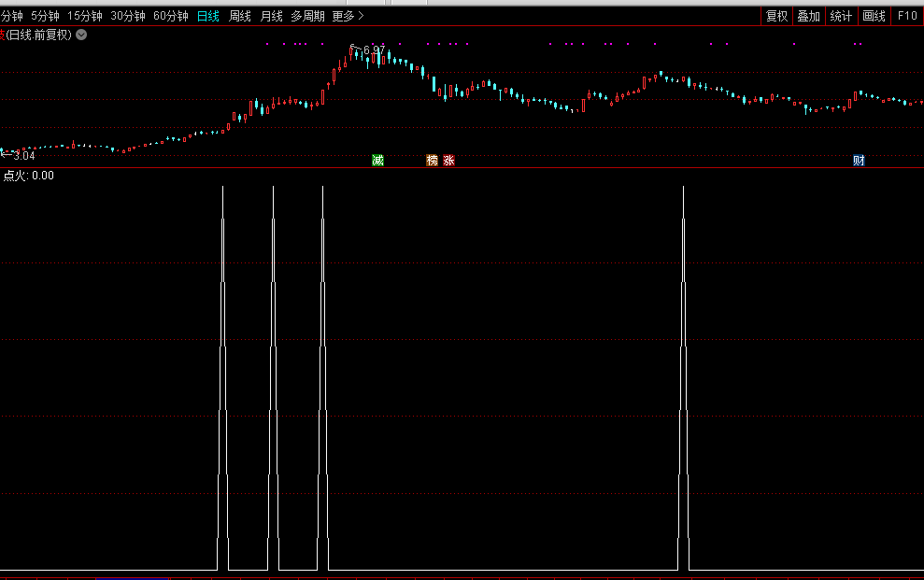924x580 pixels.
Task: Click the blue 财 financial report icon
Action: click(x=859, y=161)
